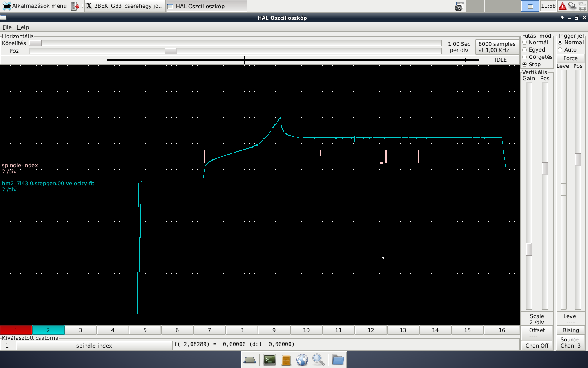This screenshot has width=588, height=368.
Task: Click the Force trigger button
Action: point(570,58)
